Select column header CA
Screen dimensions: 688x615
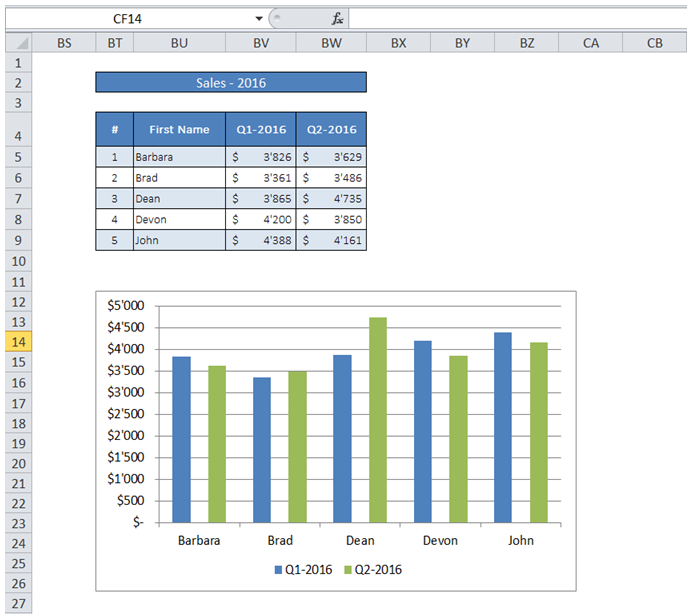coord(591,43)
